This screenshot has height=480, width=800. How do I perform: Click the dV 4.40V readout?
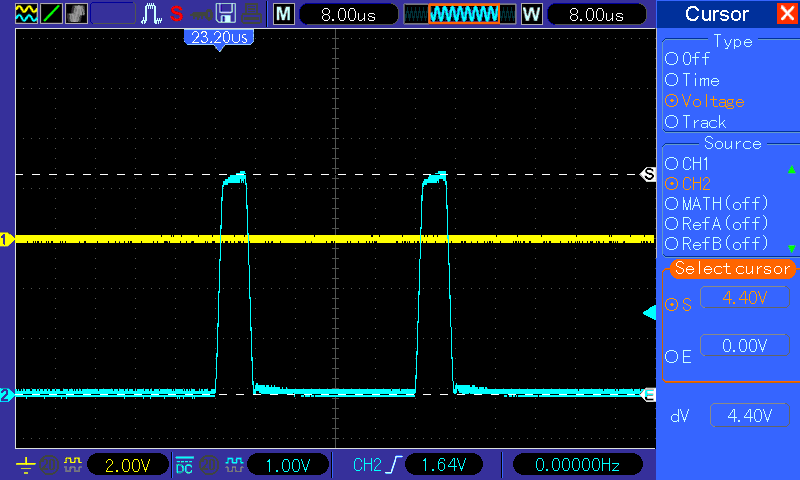(749, 416)
